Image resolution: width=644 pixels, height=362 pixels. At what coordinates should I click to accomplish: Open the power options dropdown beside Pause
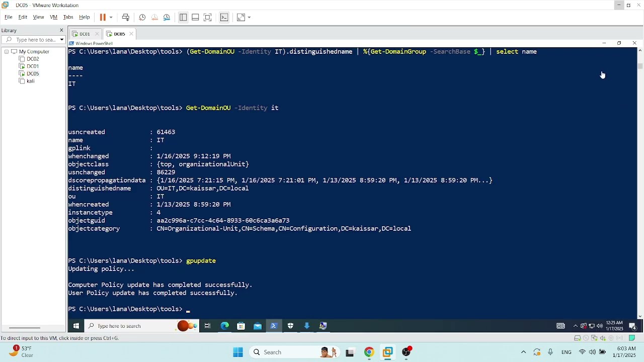tap(111, 17)
